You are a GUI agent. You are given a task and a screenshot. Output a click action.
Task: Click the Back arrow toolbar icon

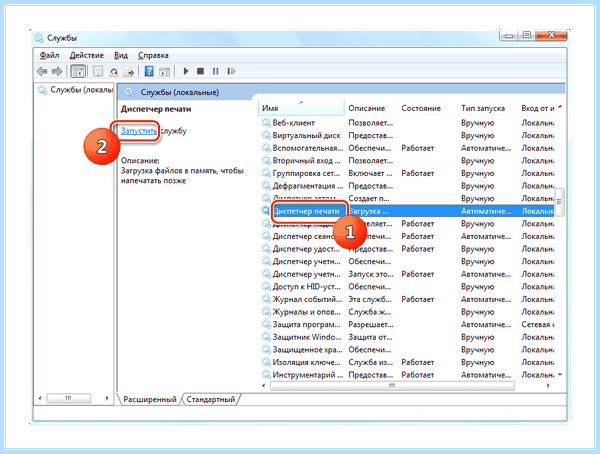tap(42, 71)
